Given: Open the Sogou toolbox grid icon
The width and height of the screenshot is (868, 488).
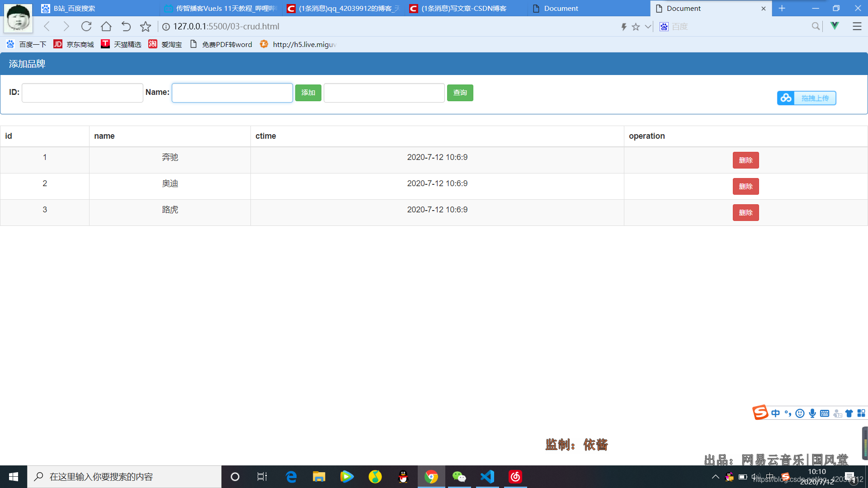Looking at the screenshot, I should pyautogui.click(x=862, y=413).
